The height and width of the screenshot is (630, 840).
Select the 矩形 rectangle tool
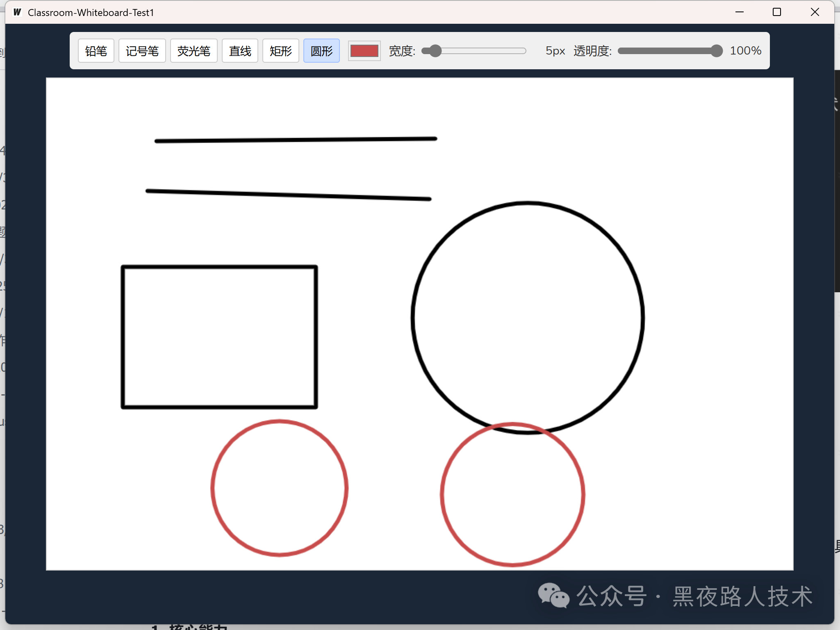[280, 51]
